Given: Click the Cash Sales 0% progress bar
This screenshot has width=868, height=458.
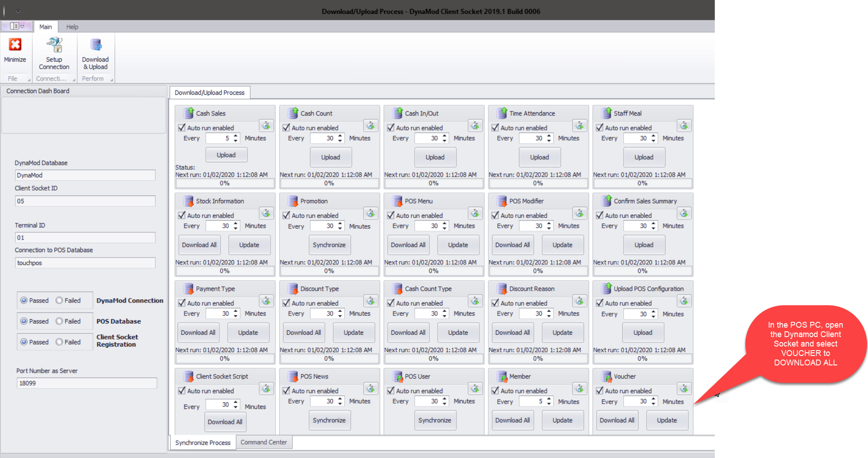Looking at the screenshot, I should 225,183.
